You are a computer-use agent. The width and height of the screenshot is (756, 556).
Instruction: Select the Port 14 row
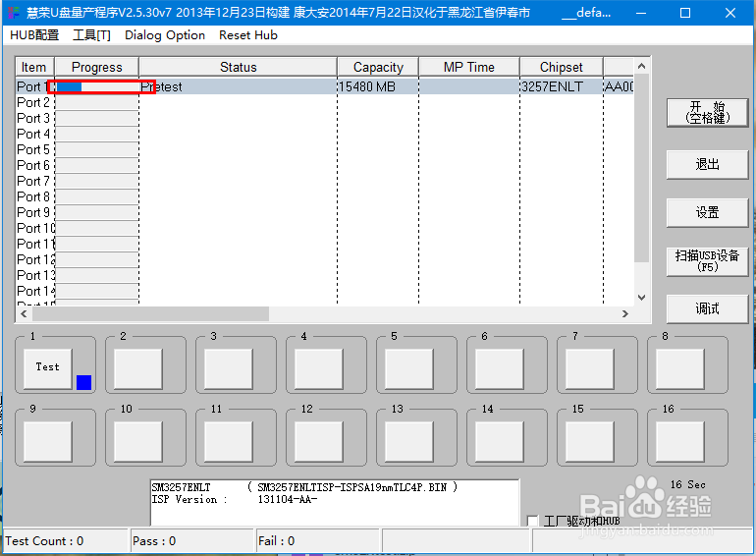coord(324,291)
